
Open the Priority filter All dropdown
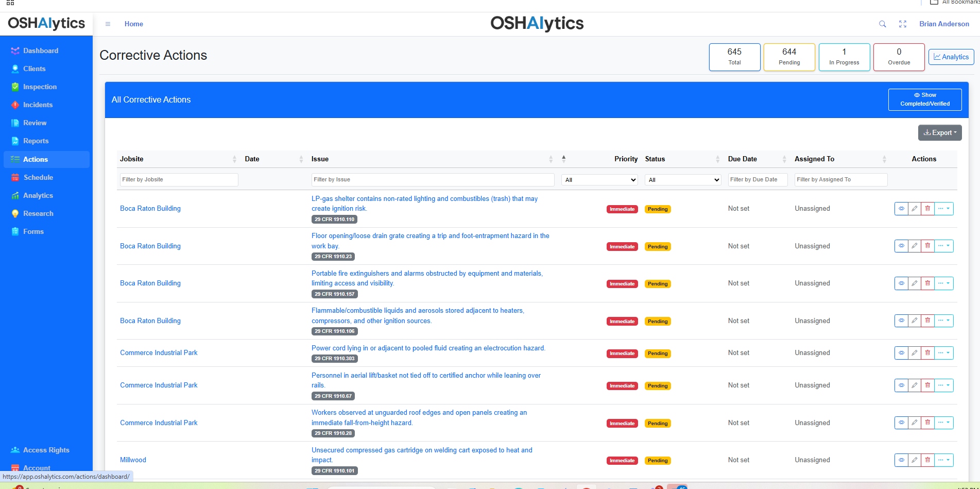coord(600,180)
